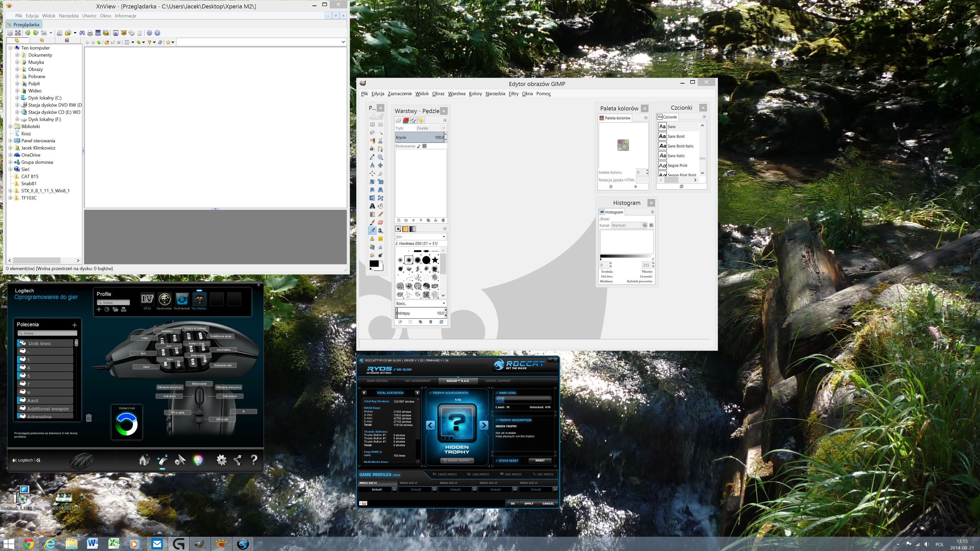Click the trash bin icon in Logitech
The image size is (980, 551).
89,418
